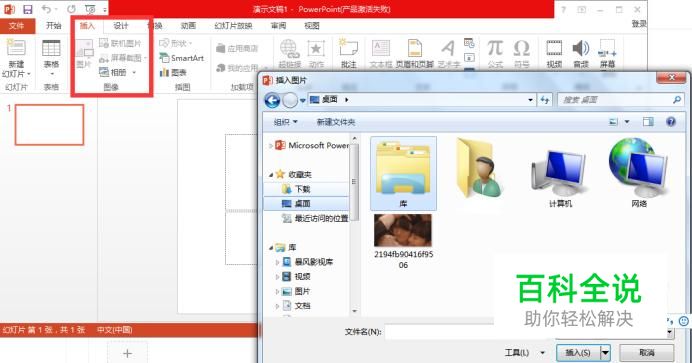Switch to the 设计 Design tab
The image size is (692, 363).
pos(120,26)
